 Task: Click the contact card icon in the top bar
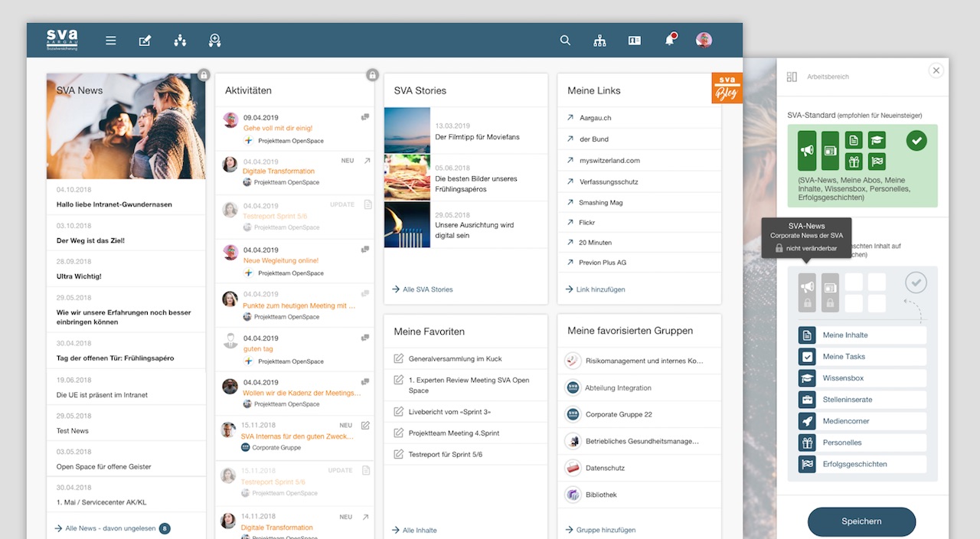[x=635, y=41]
